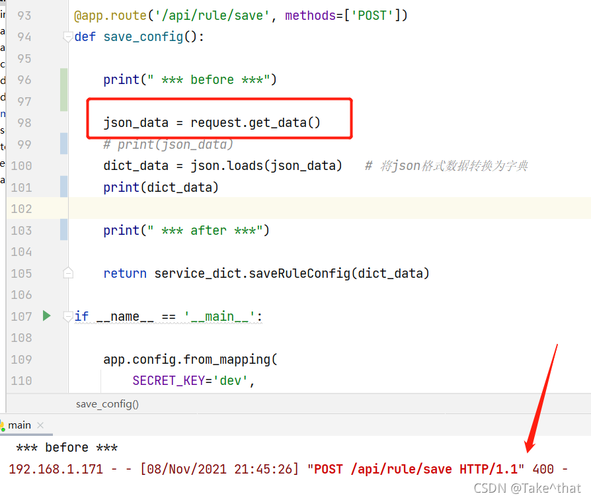Click the blue change marker beside line 101
The width and height of the screenshot is (591, 500).
pyautogui.click(x=64, y=187)
